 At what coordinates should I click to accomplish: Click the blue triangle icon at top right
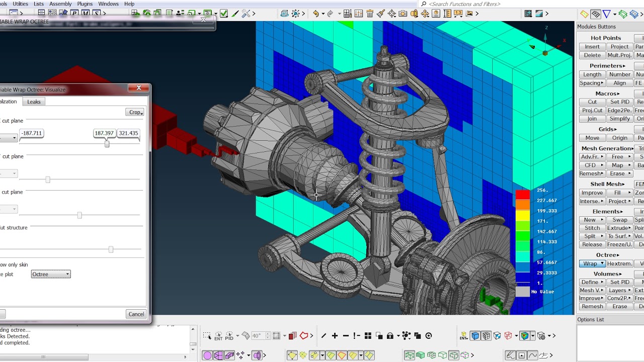click(x=607, y=14)
